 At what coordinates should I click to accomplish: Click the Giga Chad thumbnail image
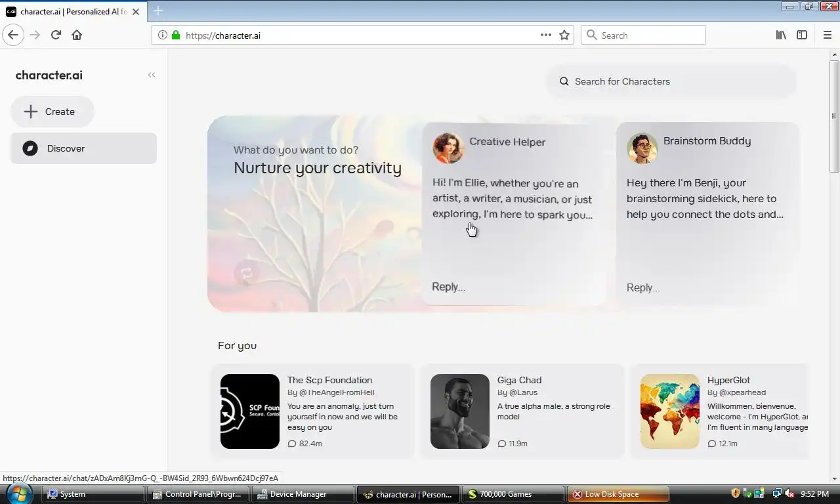[460, 411]
